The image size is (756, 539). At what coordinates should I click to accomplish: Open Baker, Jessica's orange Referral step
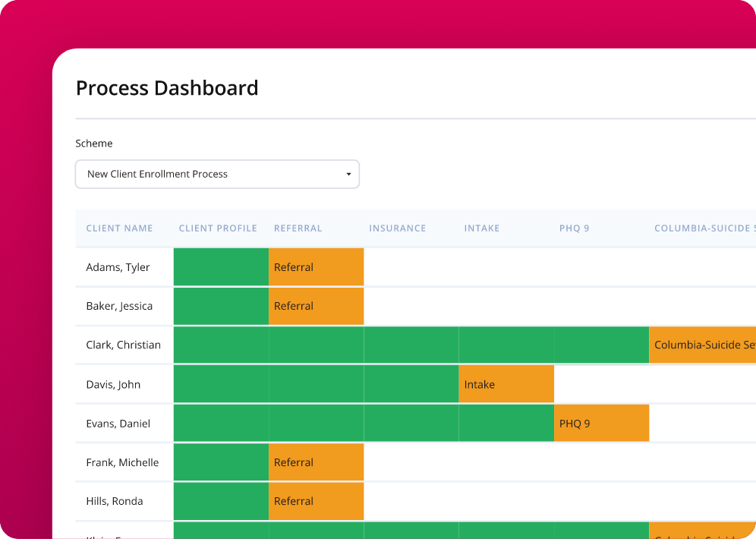[316, 306]
